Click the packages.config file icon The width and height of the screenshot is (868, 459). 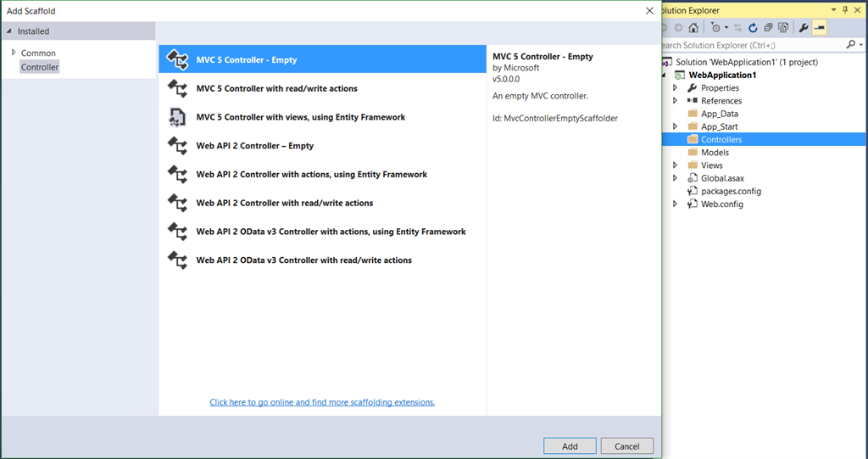(693, 191)
